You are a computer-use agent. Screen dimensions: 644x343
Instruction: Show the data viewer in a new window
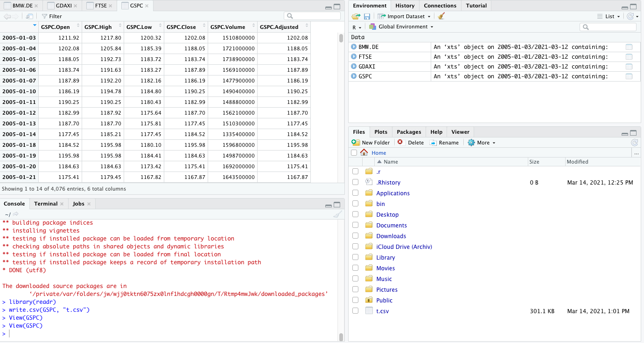pyautogui.click(x=29, y=16)
